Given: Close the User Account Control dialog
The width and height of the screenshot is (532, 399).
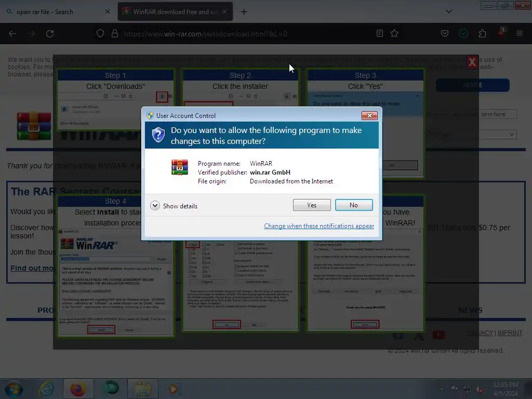Looking at the screenshot, I should pos(369,116).
